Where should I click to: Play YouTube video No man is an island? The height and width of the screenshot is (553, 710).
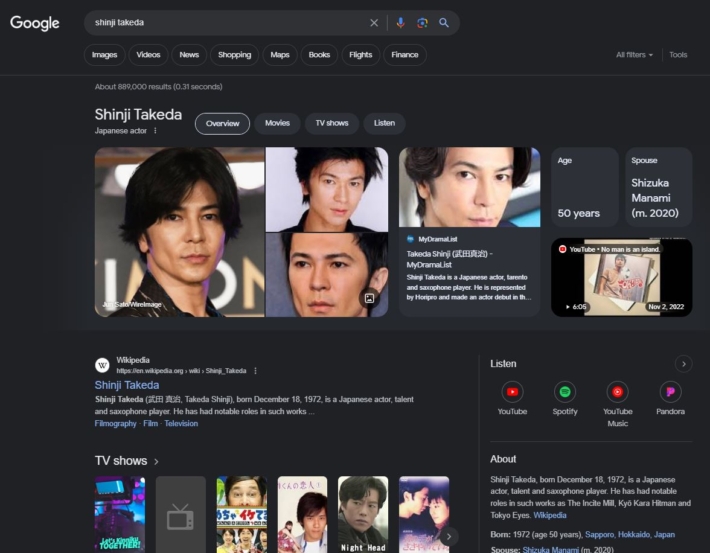tap(622, 277)
